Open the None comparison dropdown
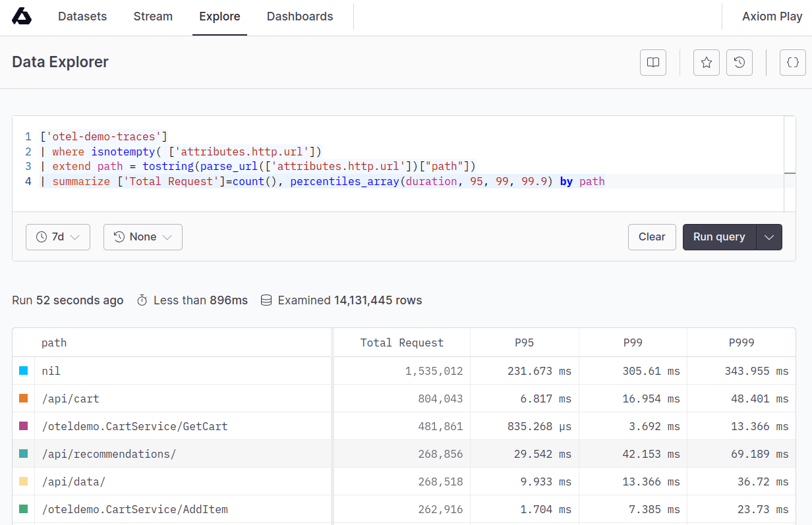The width and height of the screenshot is (812, 525). [143, 237]
